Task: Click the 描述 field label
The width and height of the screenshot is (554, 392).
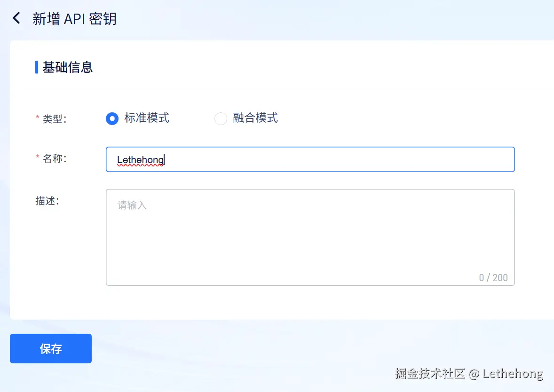Action: coord(47,201)
